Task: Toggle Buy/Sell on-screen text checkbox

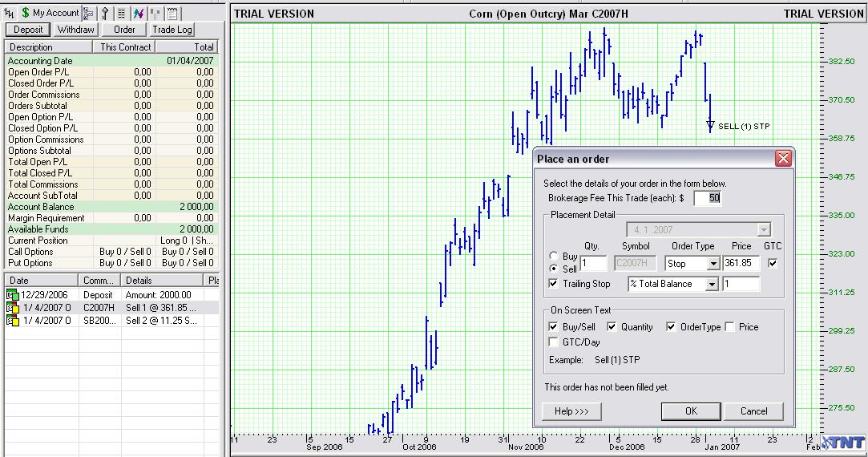Action: pos(553,326)
